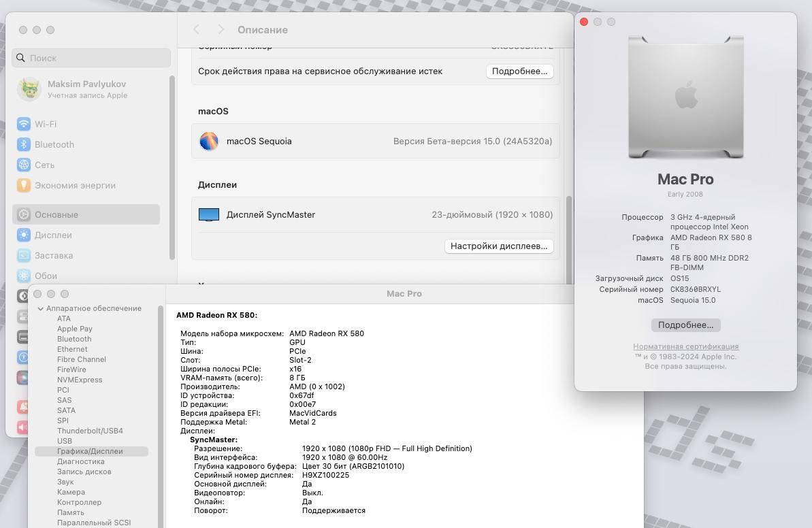812x528 pixels.
Task: Go back with the left chevron beside Описание
Action: (x=196, y=29)
